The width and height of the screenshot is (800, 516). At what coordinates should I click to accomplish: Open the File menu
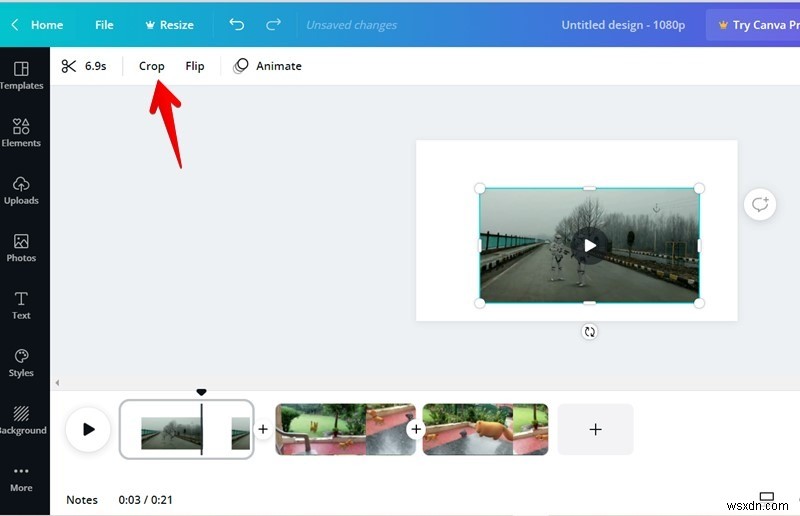click(x=104, y=24)
